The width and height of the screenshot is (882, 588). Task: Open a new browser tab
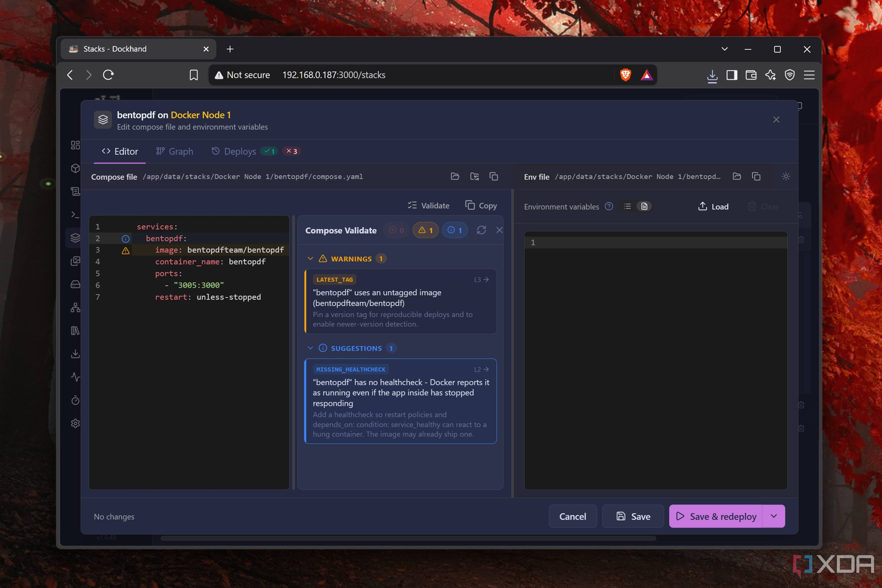tap(230, 49)
